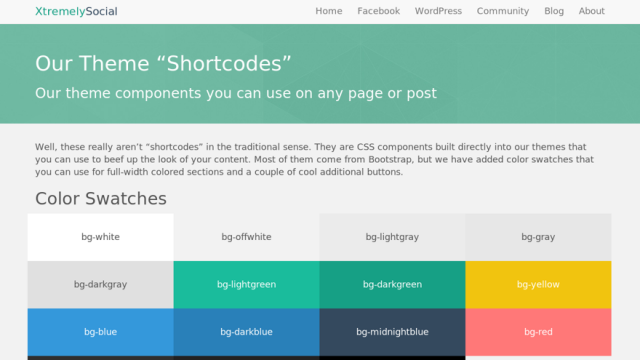Visit the About page
The image size is (640, 360).
[591, 11]
